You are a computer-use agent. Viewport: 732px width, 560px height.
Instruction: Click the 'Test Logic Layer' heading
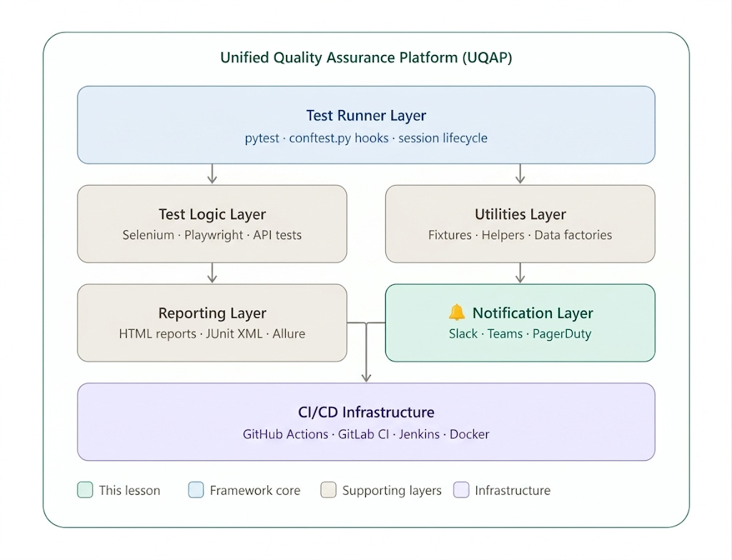212,214
